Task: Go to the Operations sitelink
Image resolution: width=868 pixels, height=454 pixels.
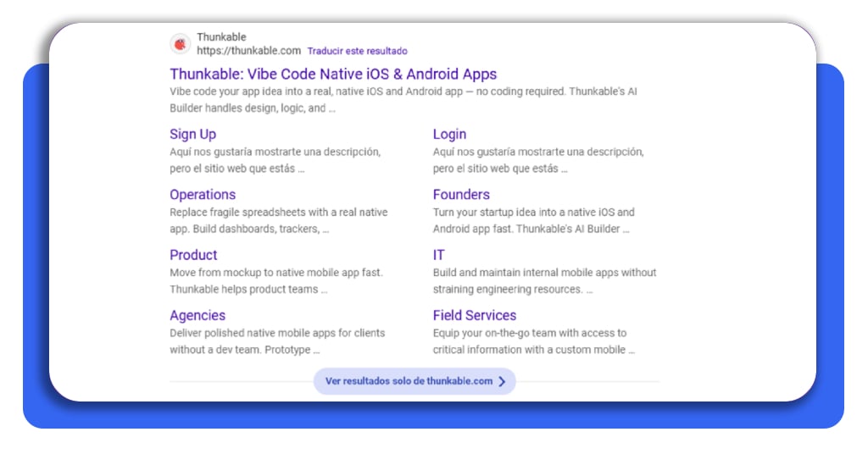Action: 203,195
